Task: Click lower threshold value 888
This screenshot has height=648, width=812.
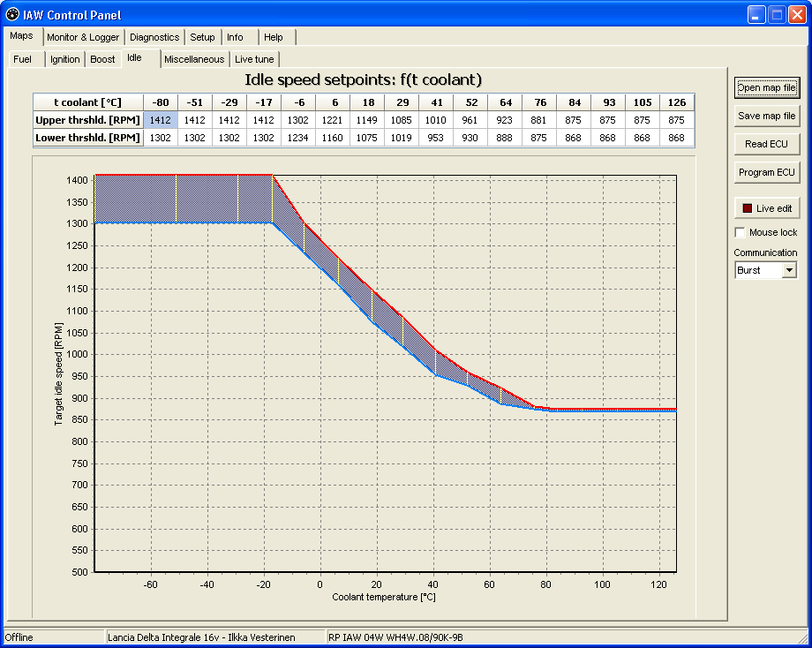Action: point(504,138)
